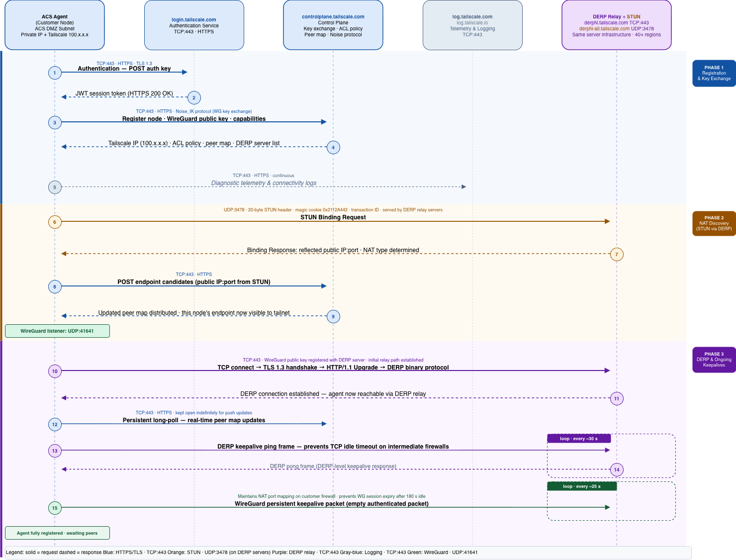Click the PHASE 3 DERP & Ongoing Keepalives label
Image resolution: width=736 pixels, height=560 pixels.
714,360
